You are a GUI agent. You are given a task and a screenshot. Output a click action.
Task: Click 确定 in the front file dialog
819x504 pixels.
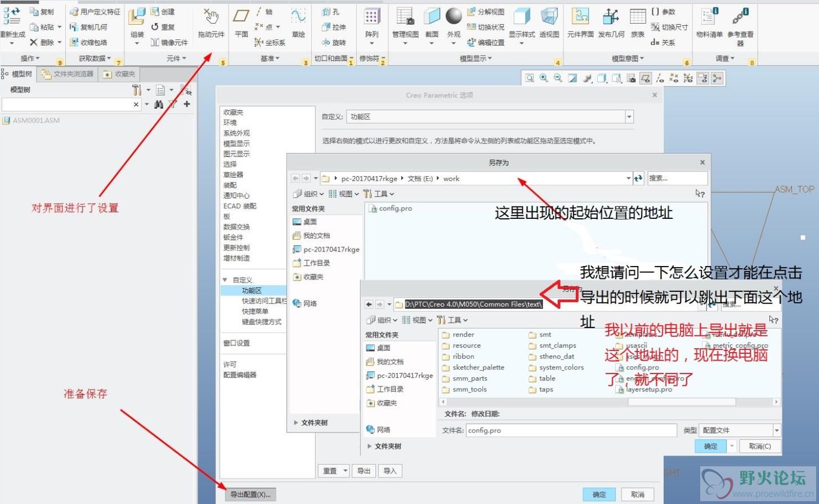point(710,446)
